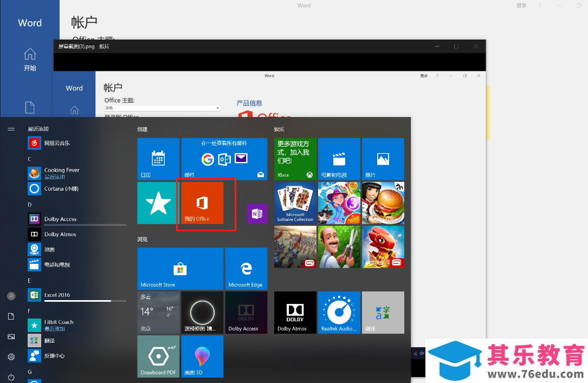This screenshot has height=383, width=588.
Task: Open the 电影和电视 tile
Action: (x=339, y=159)
